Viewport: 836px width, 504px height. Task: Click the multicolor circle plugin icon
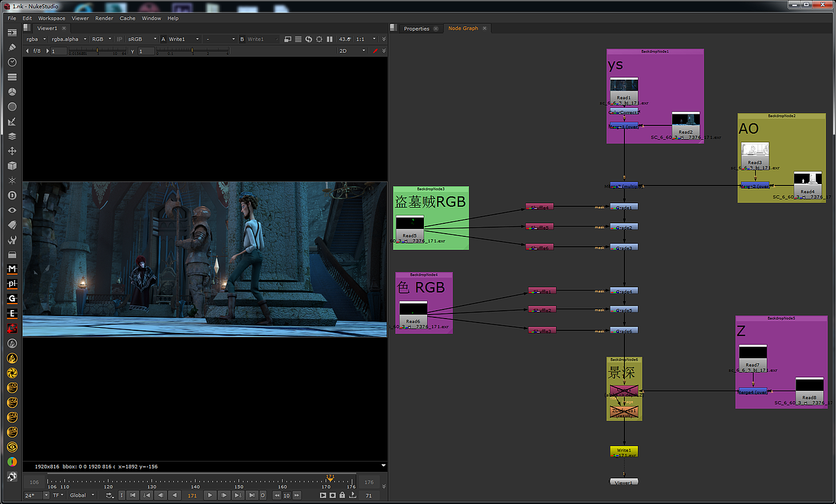pyautogui.click(x=12, y=462)
